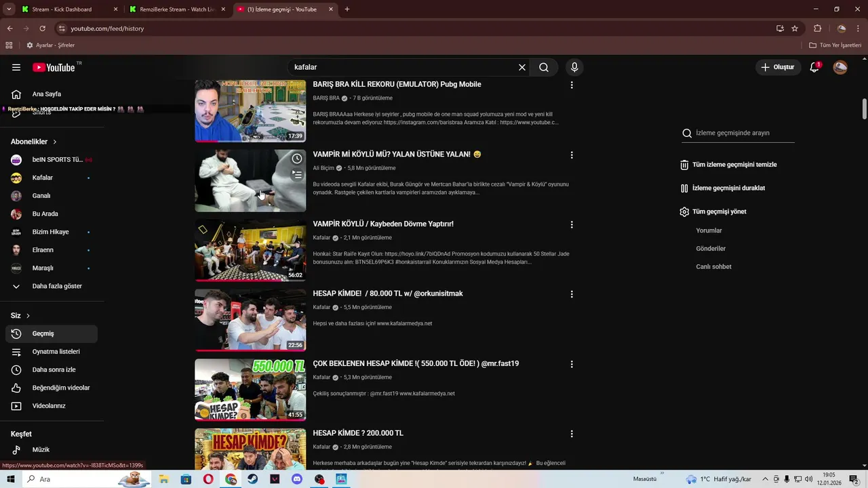Open Geçmiş in the sidebar
This screenshot has width=868, height=488.
pos(52,333)
